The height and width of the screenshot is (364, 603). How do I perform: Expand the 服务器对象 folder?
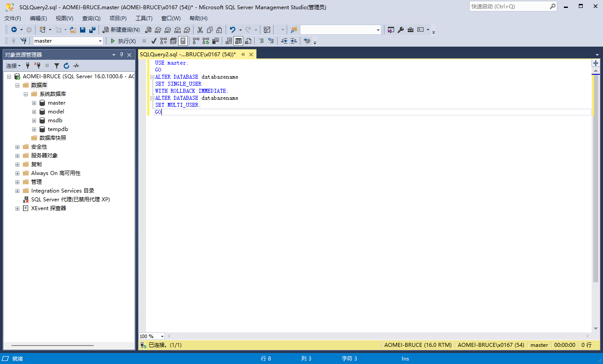click(17, 156)
